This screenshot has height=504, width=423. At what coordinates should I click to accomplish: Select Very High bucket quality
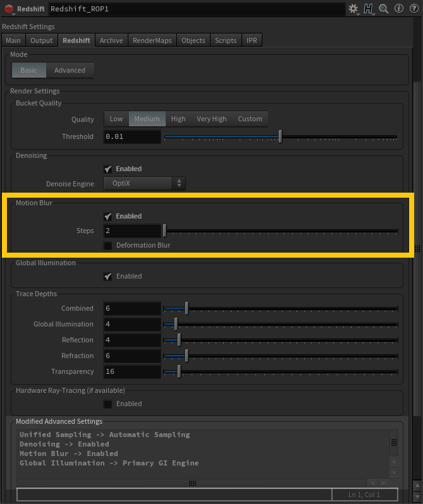click(211, 119)
